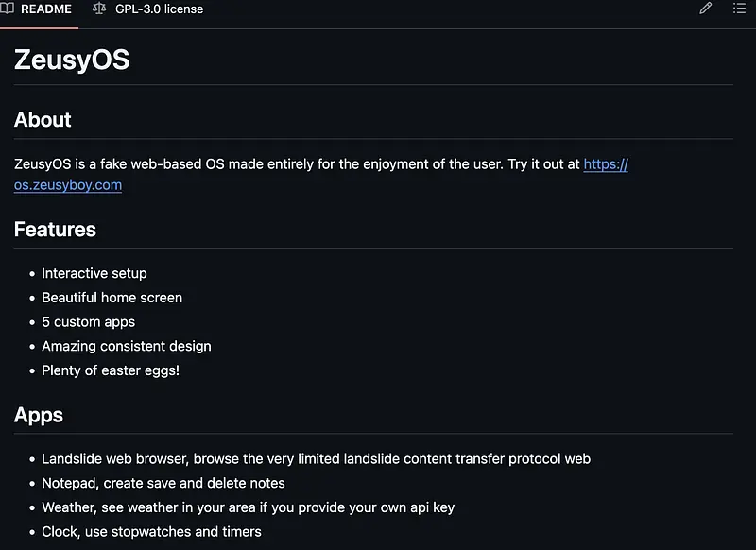Click the license balance scale icon
Viewport: 756px width, 550px height.
pyautogui.click(x=99, y=9)
